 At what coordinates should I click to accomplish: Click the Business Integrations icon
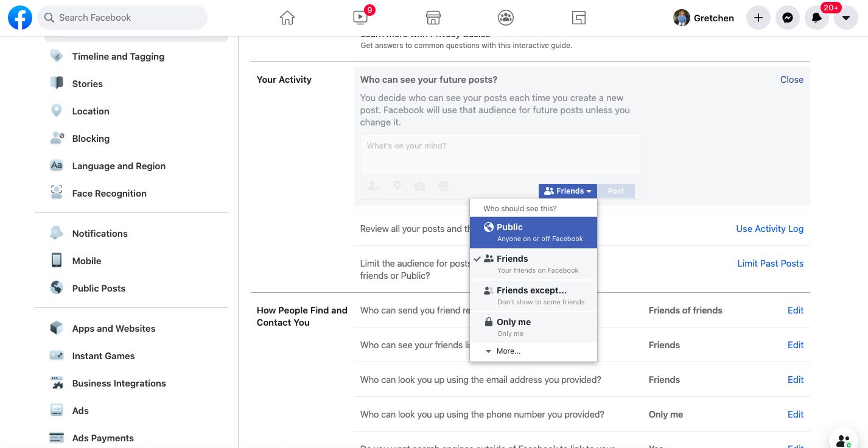click(x=57, y=383)
